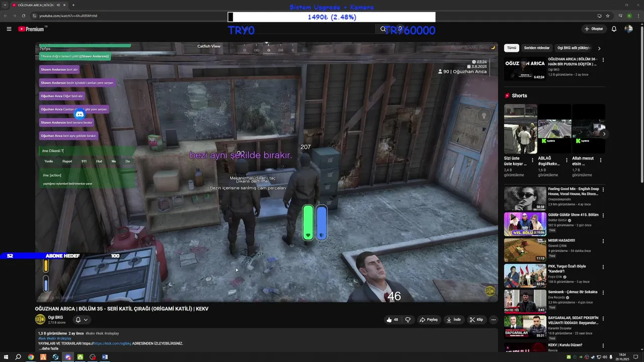Open the YouTube account avatar menu

coord(628,29)
